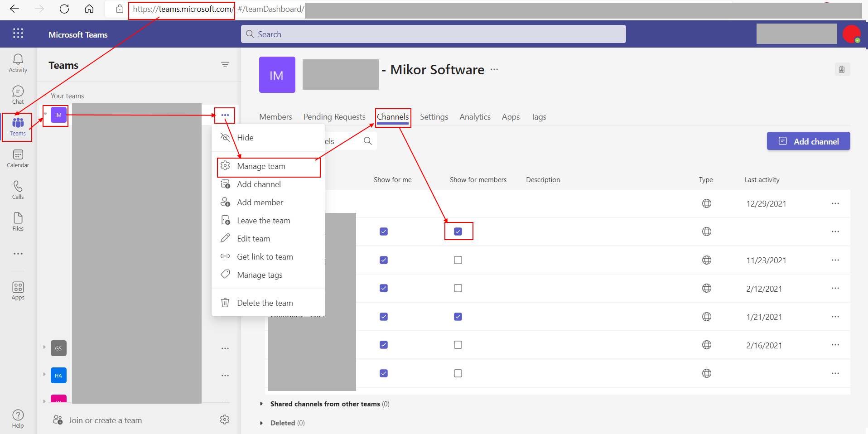Click the globe type icon for 2/12/2021 row
Viewport: 868px width, 434px height.
pos(707,288)
